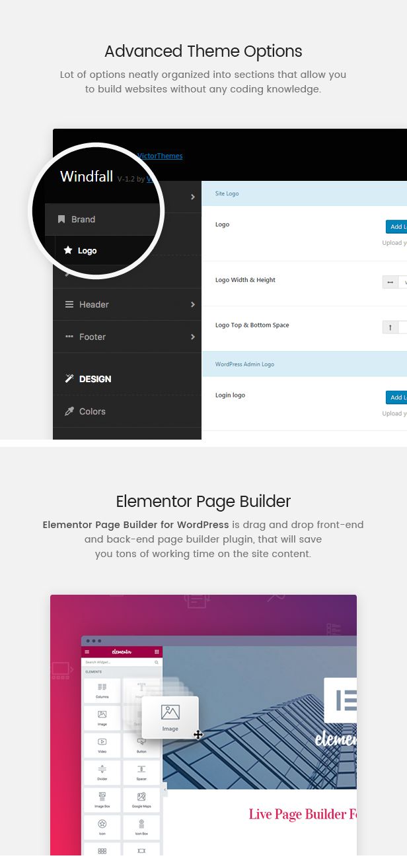Expand the Footer section chevron
Image resolution: width=407 pixels, height=868 pixels.
(x=193, y=337)
